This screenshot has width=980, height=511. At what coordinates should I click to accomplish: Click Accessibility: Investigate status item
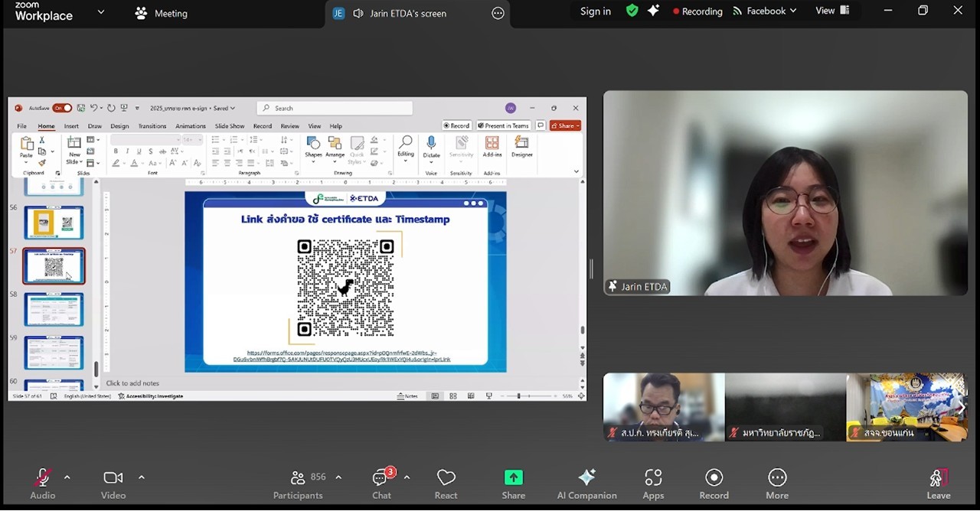(x=150, y=396)
